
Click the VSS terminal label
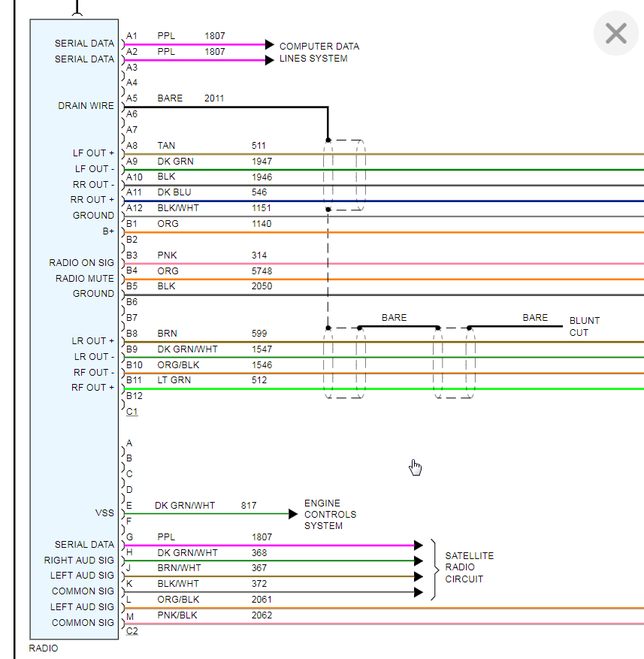[x=104, y=512]
